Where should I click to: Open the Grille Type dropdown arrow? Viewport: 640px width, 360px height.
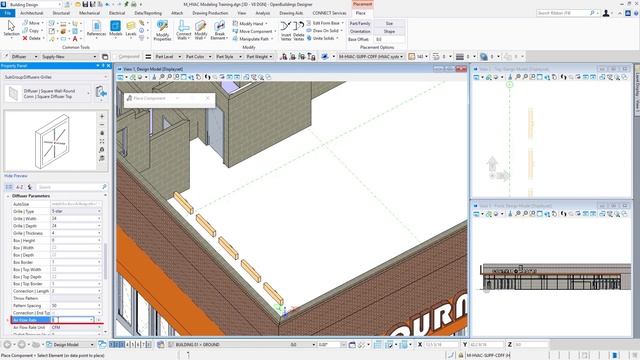pos(99,211)
